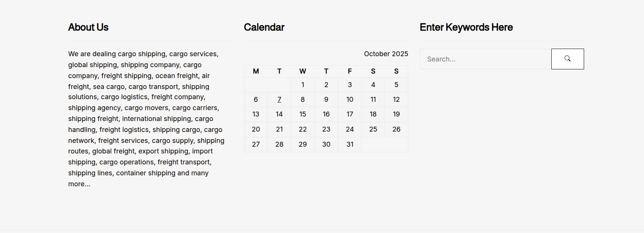
Task: Click calendar date 20
Action: (x=256, y=129)
